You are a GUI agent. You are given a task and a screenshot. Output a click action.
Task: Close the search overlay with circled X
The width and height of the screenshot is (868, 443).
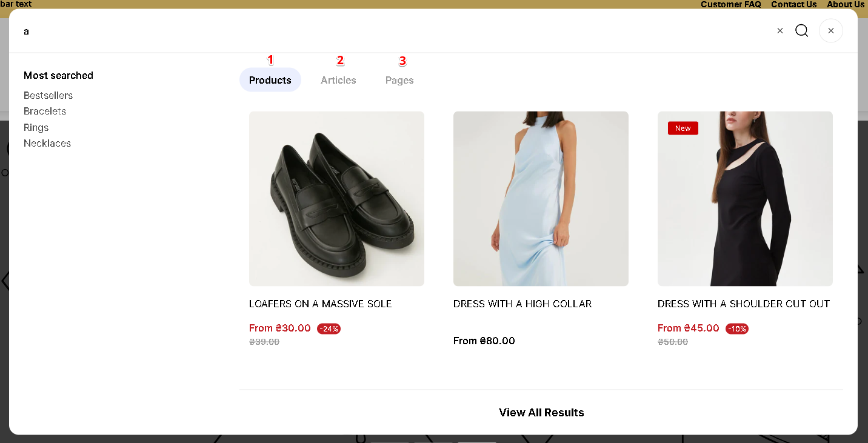click(830, 31)
